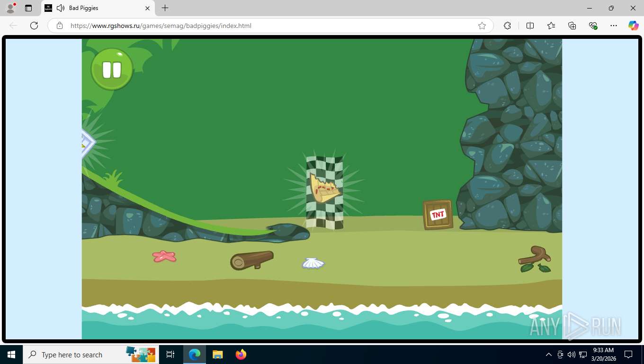This screenshot has width=644, height=364.
Task: Open the tab actions menu
Action: tap(28, 8)
